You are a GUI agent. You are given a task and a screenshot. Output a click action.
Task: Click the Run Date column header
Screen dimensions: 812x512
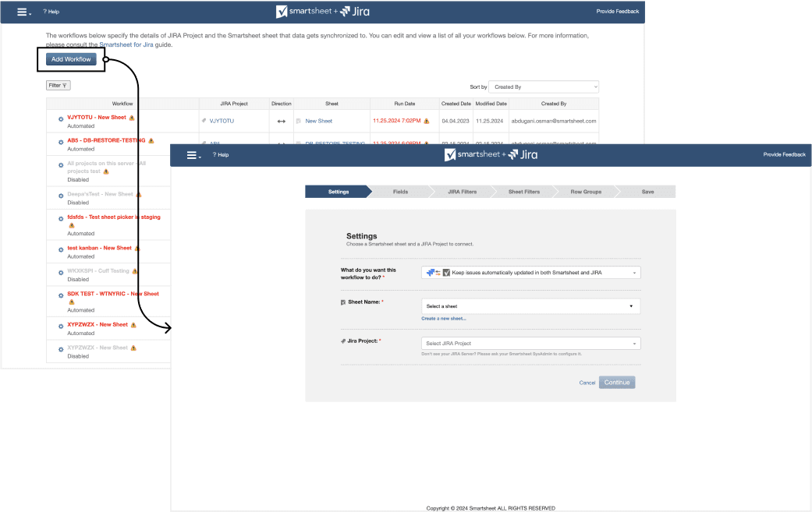coord(405,104)
